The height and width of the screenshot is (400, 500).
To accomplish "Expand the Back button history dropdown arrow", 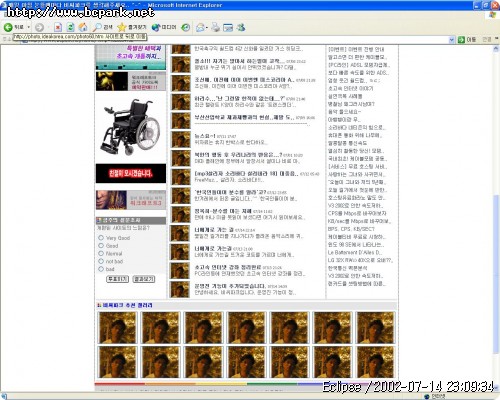I will [29, 27].
